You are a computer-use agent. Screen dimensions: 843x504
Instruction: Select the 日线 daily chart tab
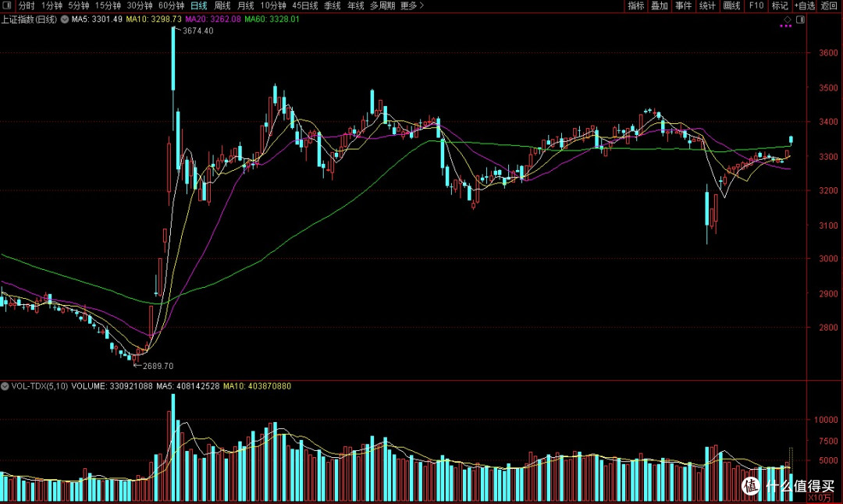pos(199,5)
